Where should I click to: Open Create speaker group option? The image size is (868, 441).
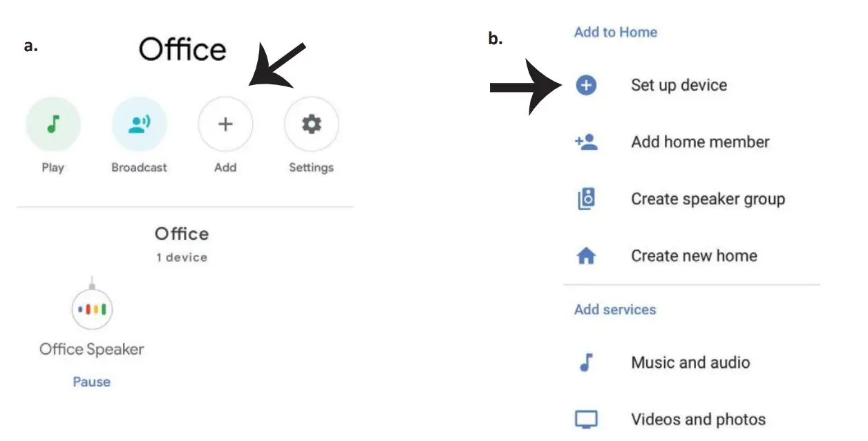coord(709,198)
